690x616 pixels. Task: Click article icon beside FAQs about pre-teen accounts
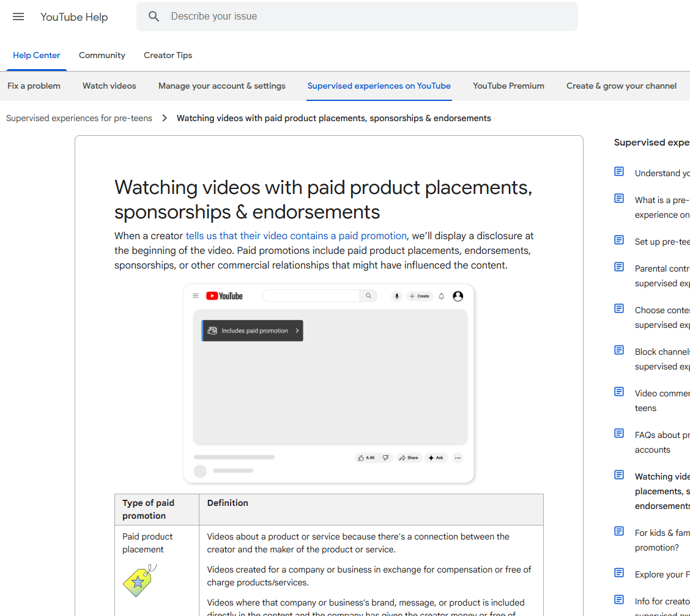[x=618, y=433]
